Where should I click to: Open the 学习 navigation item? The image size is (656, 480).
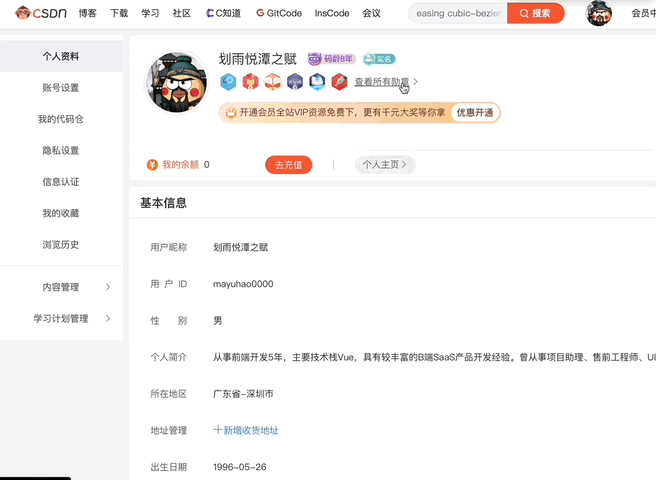[150, 13]
